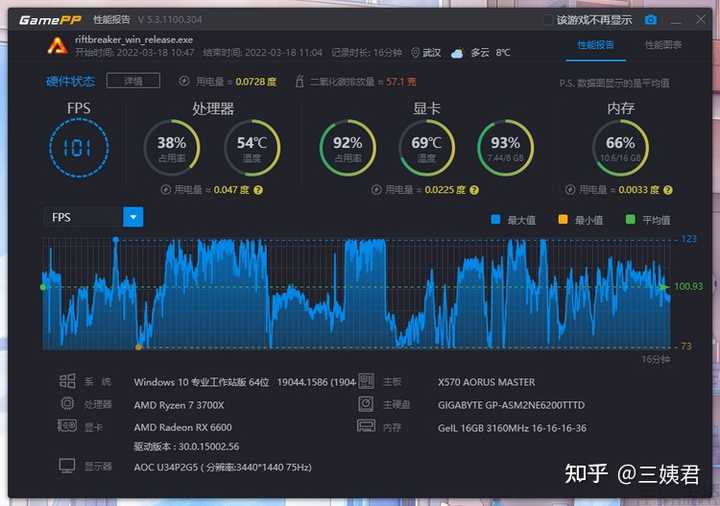The height and width of the screenshot is (506, 720).
Task: Click the monitor icon in specs list
Action: pos(67,466)
